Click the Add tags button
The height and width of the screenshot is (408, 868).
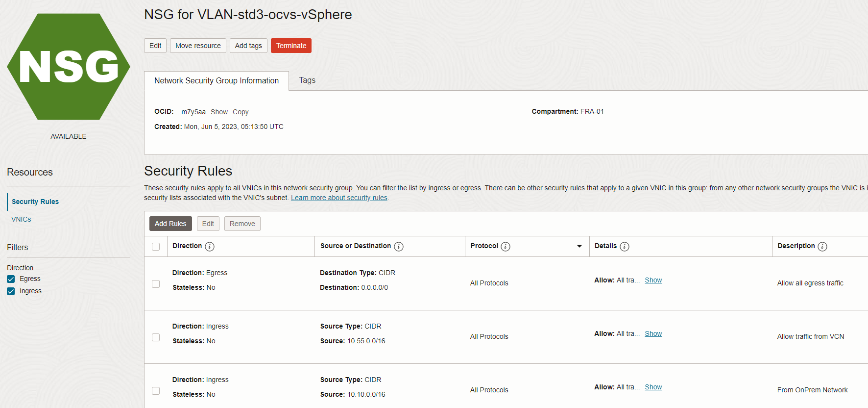point(248,46)
